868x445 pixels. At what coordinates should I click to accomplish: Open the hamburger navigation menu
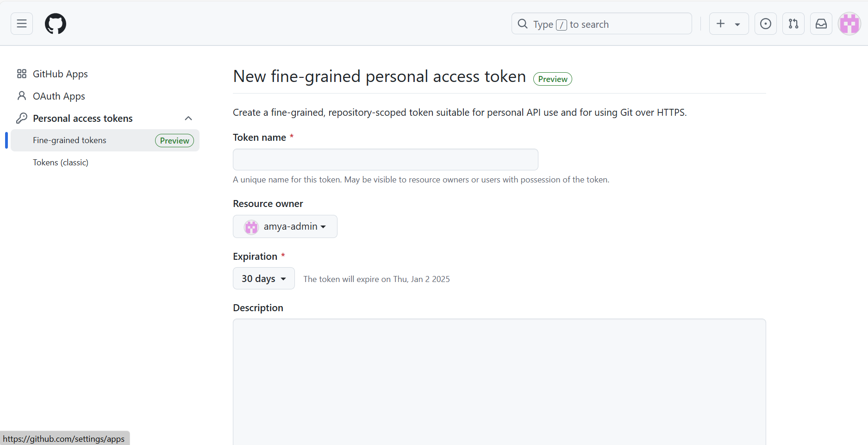coord(22,24)
